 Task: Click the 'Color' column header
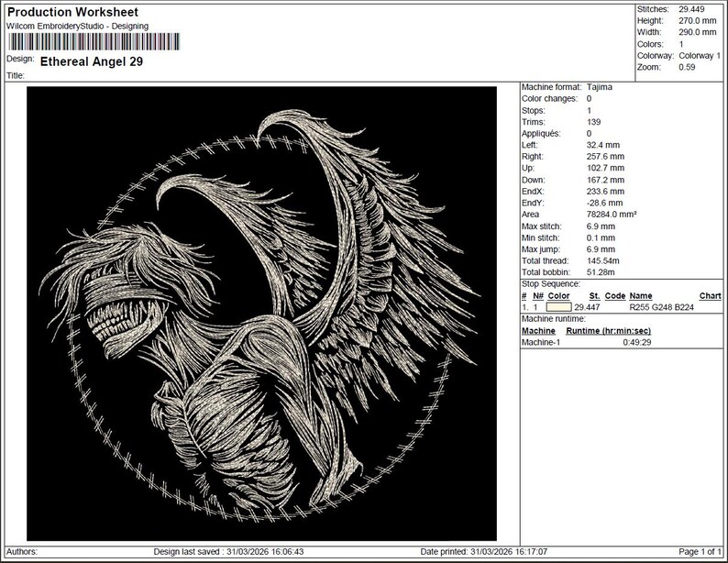coord(558,296)
